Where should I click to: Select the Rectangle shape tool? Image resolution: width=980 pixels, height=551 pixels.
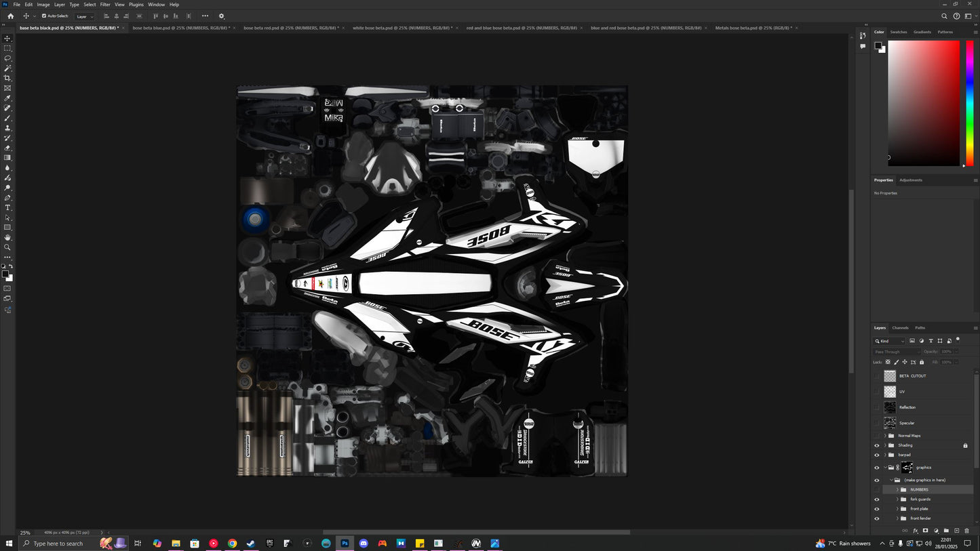pyautogui.click(x=7, y=228)
